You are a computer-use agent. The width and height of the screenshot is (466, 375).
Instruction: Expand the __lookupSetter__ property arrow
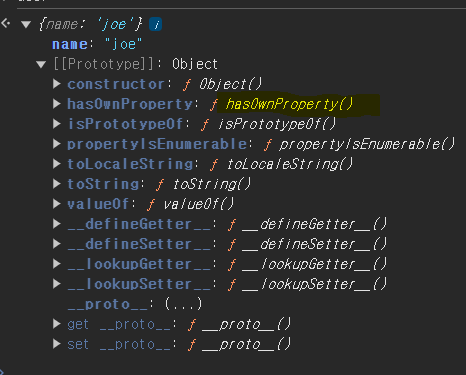(x=57, y=284)
